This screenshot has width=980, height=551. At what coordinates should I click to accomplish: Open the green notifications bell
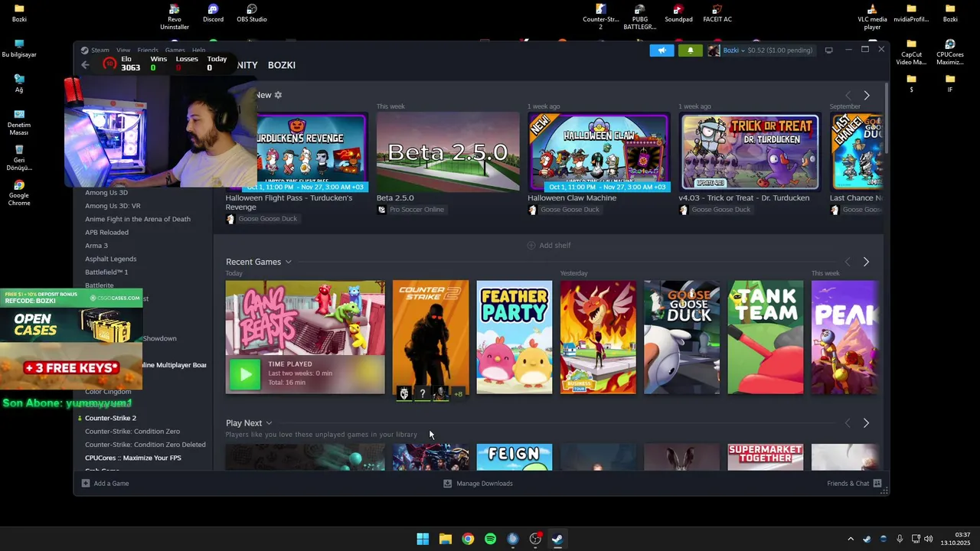tap(690, 51)
